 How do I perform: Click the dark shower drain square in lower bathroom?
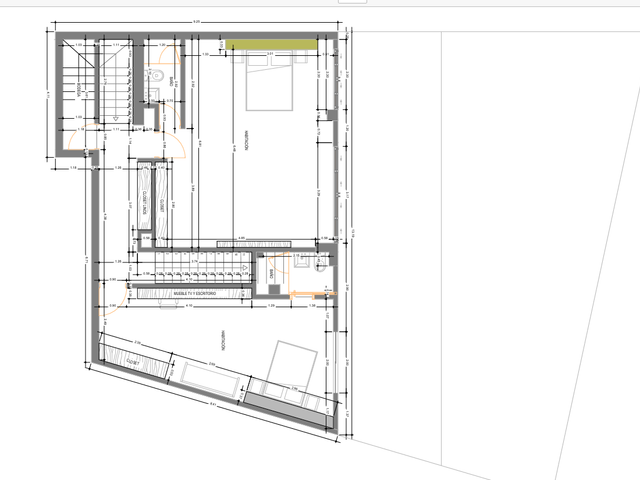[274, 289]
